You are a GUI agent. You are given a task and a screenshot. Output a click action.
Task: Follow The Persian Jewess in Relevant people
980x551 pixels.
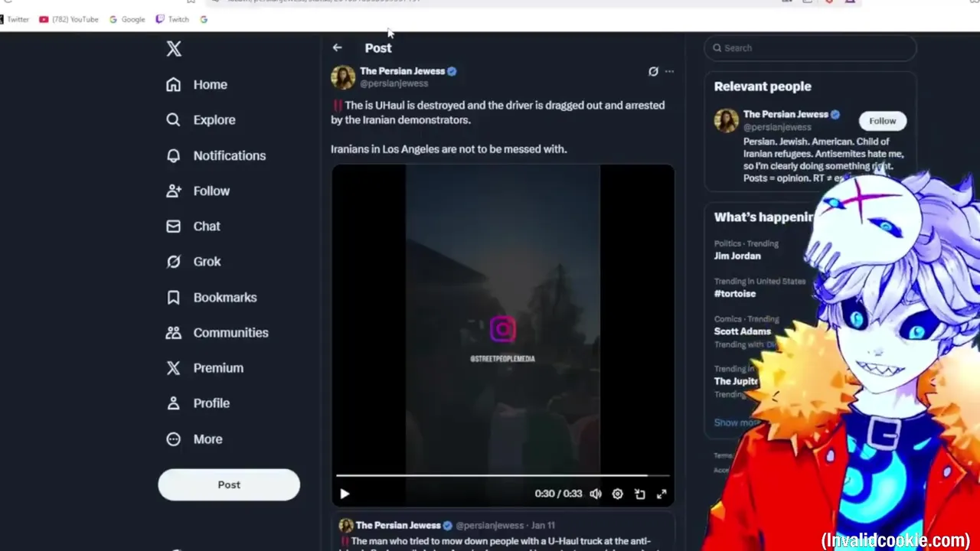pyautogui.click(x=882, y=120)
